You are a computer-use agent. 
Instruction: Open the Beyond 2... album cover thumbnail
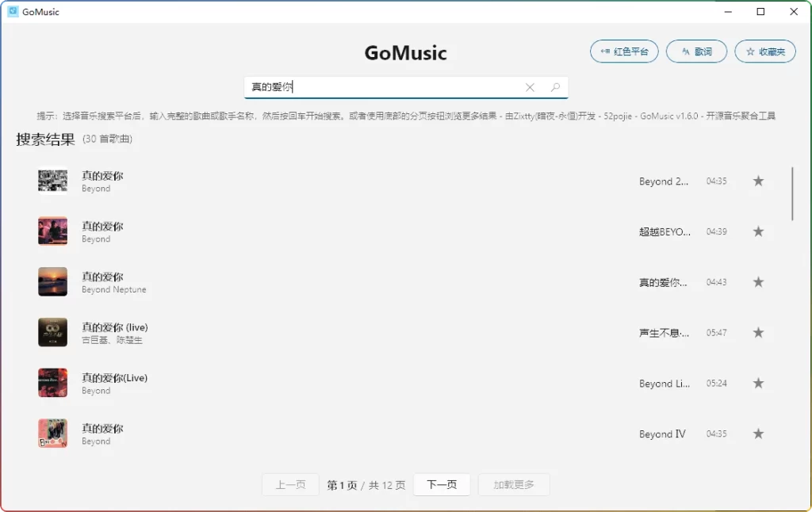(x=53, y=181)
